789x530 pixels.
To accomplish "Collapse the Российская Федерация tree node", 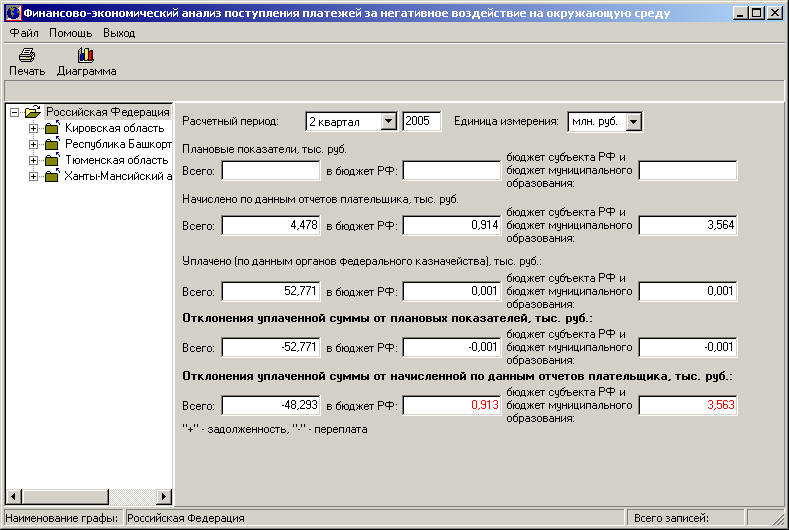I will pyautogui.click(x=15, y=112).
